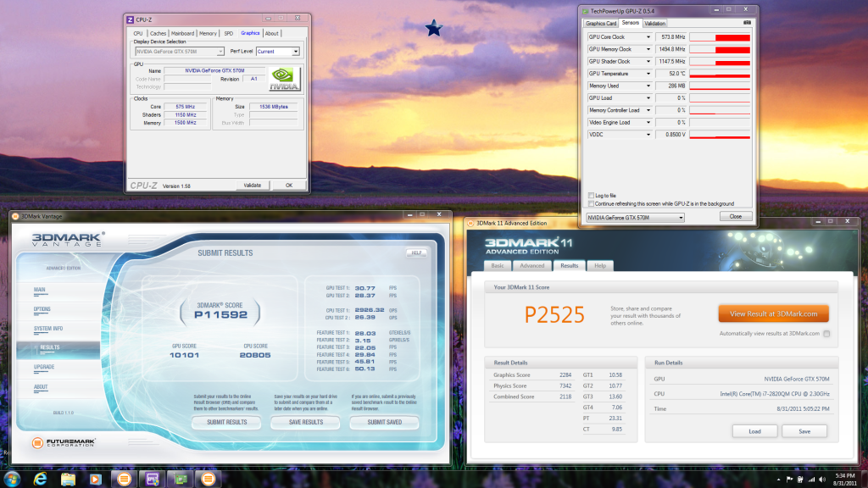Screen dimensions: 868x488
Task: Click the 575 MHz Core clock field
Action: tap(186, 107)
